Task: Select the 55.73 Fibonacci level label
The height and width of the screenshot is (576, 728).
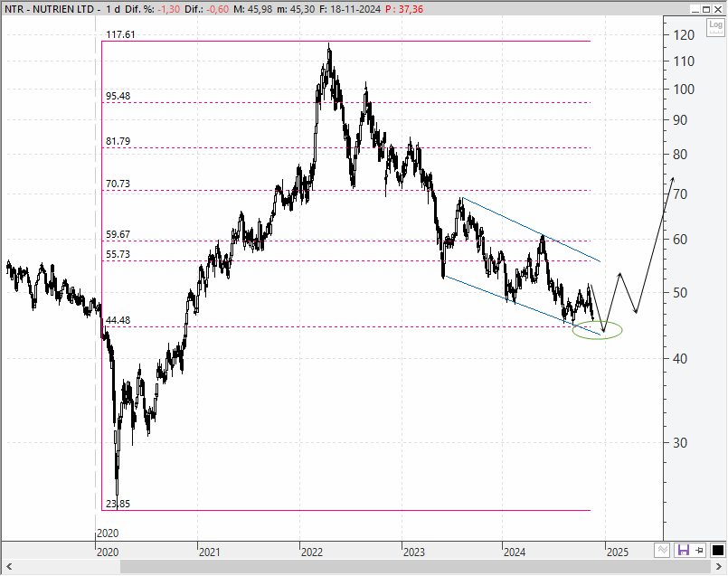Action: 118,254
